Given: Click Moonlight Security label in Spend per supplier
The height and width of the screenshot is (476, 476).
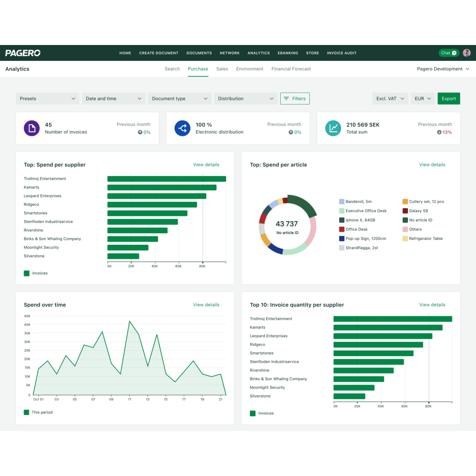Looking at the screenshot, I should (x=41, y=248).
